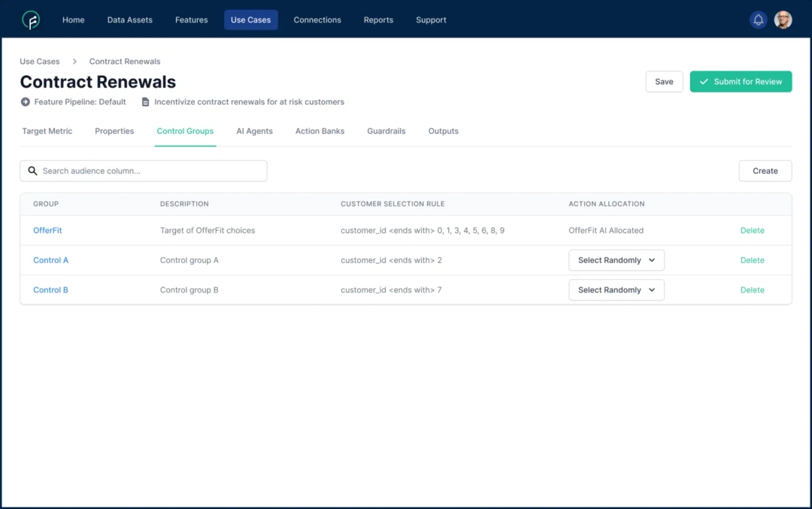Open the Connections menu
This screenshot has height=509, width=812.
(317, 20)
